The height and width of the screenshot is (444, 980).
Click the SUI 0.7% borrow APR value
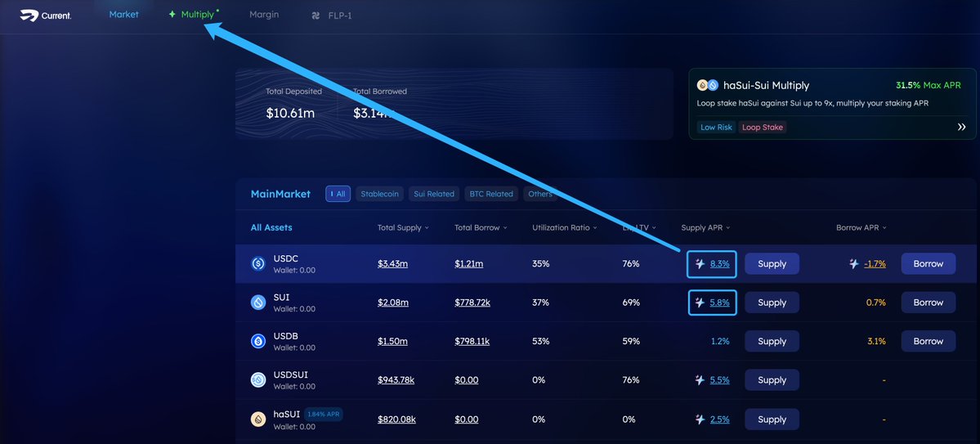coord(876,303)
